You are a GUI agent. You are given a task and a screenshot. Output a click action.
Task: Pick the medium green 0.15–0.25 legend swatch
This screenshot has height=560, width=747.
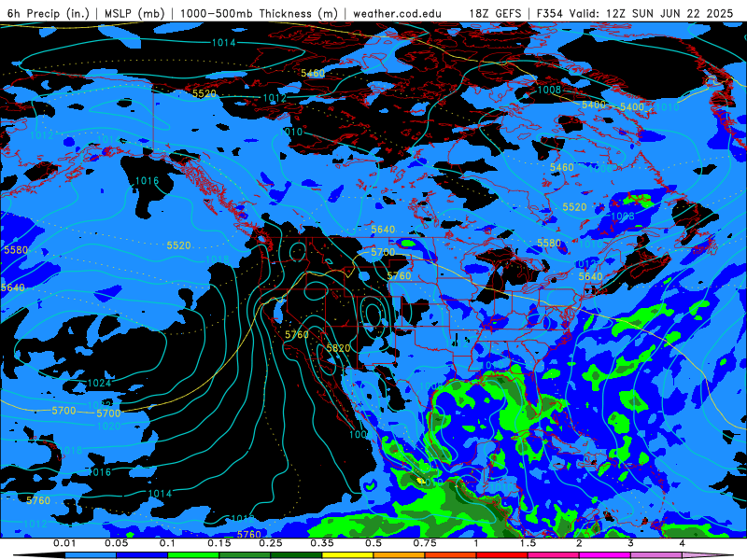pos(245,555)
